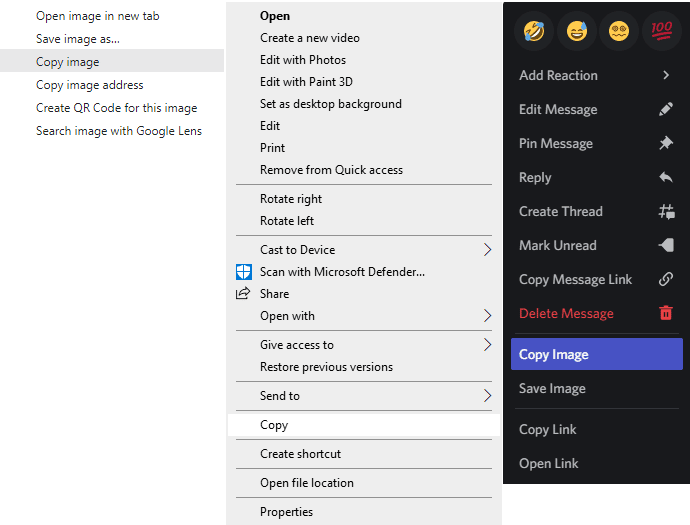Viewport: 690px width, 525px height.
Task: Choose Delete Message in red
Action: pos(566,313)
